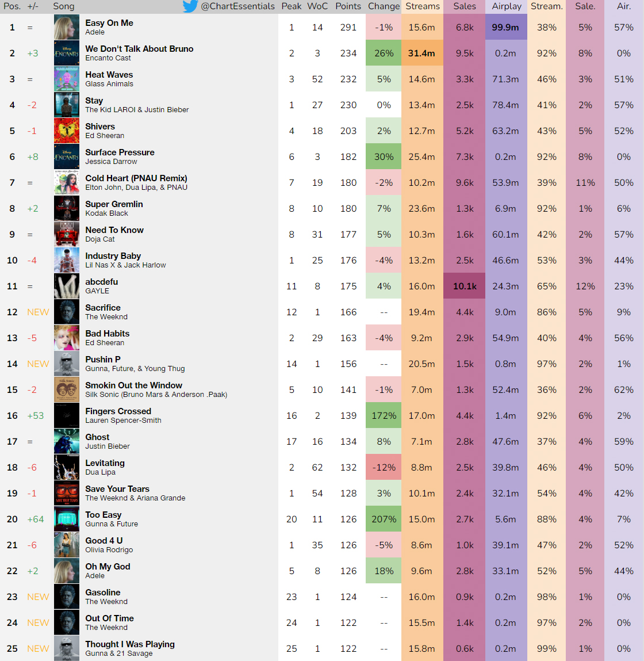
Task: Click the Glass Animals artist name
Action: pos(109,84)
